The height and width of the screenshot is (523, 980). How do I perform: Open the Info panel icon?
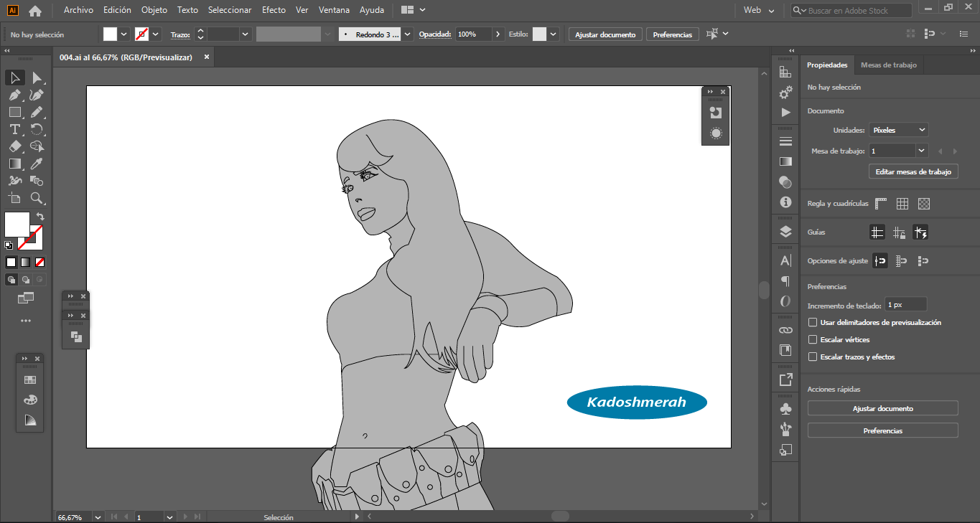pos(785,202)
